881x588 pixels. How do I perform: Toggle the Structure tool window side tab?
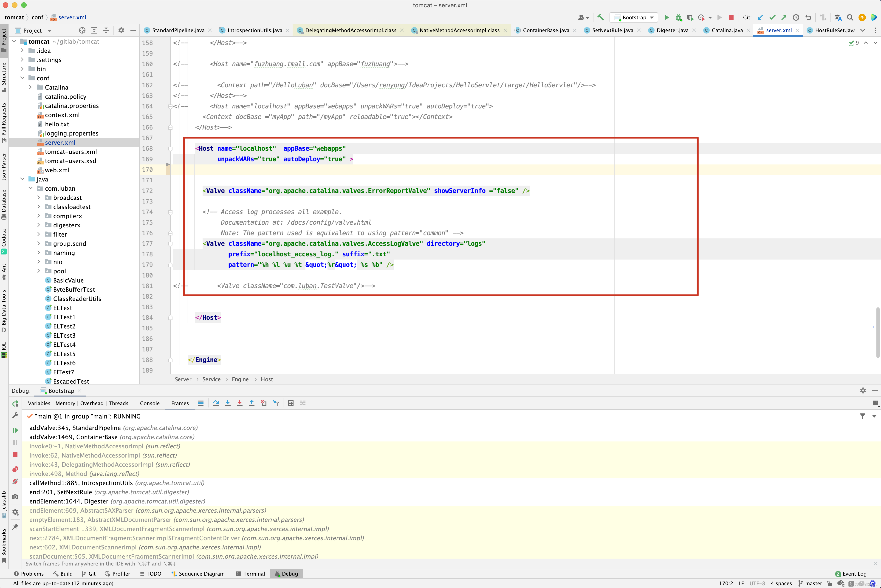(4, 77)
